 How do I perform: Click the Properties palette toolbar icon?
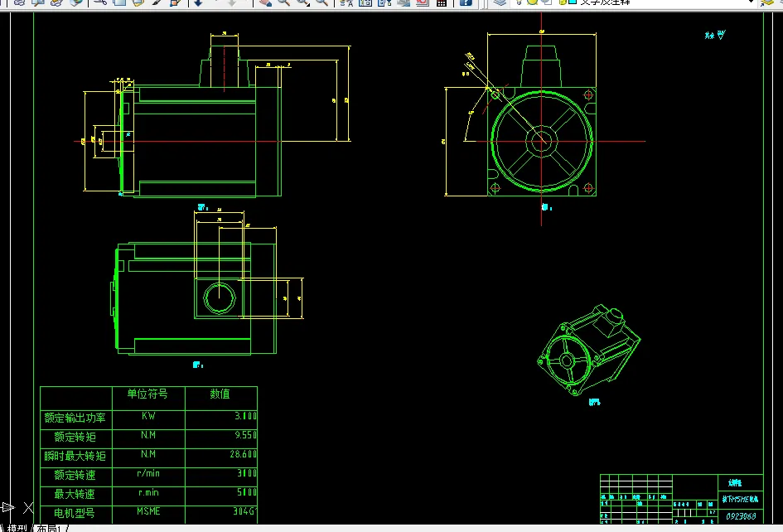[x=346, y=2]
